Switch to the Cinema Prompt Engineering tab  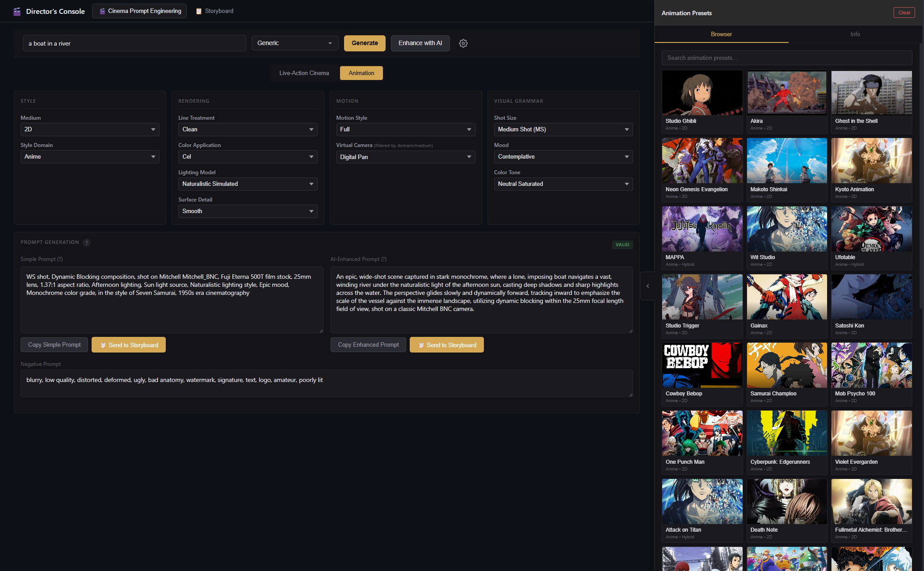click(x=139, y=11)
